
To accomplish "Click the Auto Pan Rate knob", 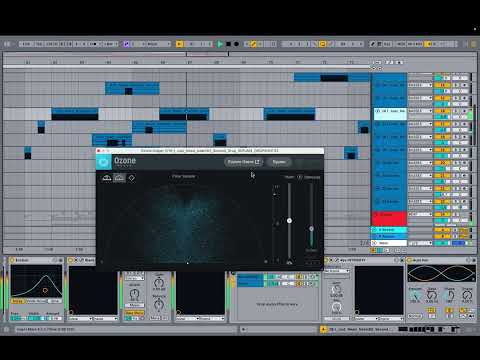I will click(432, 295).
